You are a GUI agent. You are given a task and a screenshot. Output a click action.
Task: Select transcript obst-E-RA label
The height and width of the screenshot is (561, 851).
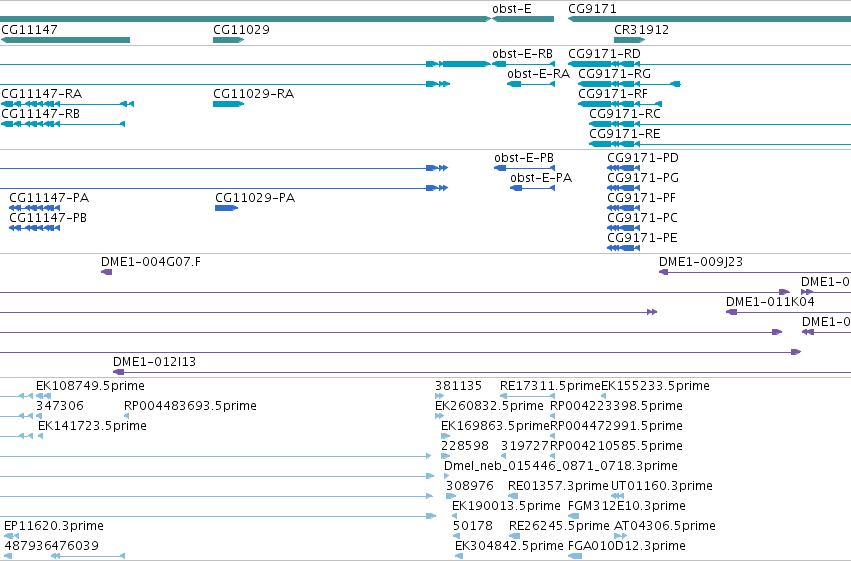(538, 74)
